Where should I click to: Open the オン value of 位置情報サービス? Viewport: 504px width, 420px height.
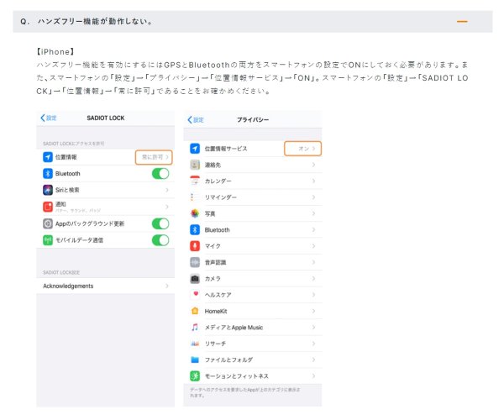302,149
